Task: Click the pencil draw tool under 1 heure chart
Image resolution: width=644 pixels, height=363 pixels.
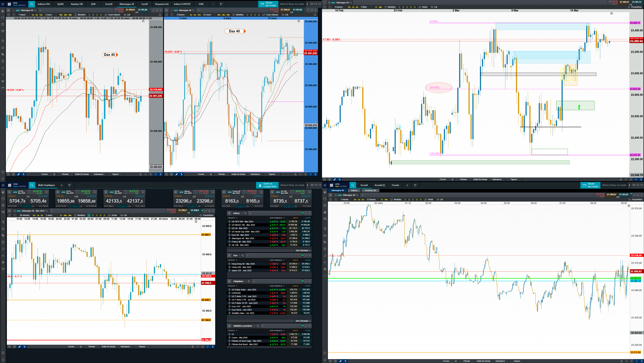Action: [x=18, y=174]
